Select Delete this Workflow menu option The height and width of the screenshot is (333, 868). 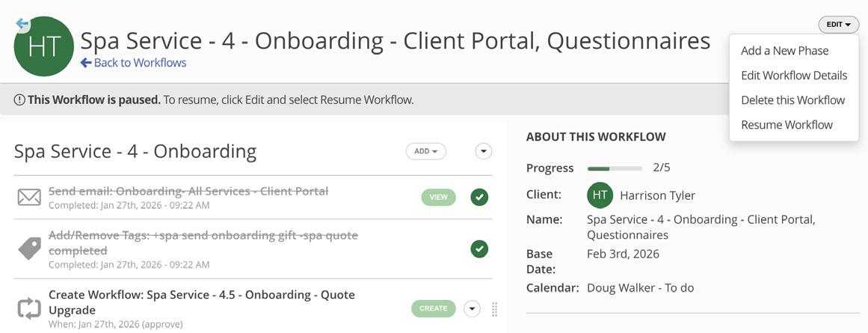(x=792, y=100)
